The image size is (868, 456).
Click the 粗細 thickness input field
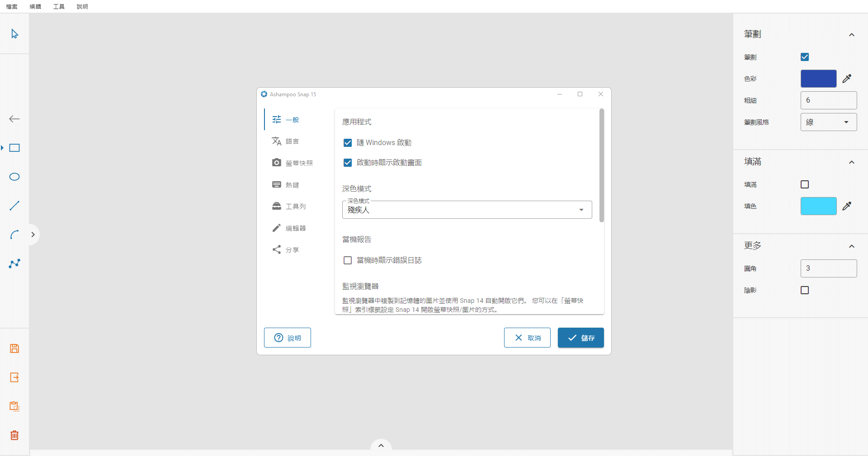coord(828,100)
